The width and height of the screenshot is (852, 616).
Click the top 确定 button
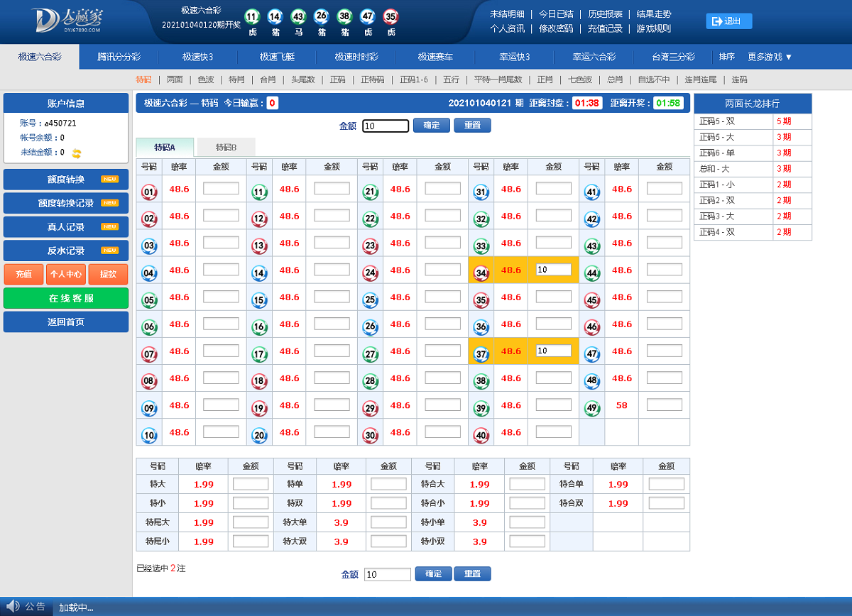pos(432,126)
